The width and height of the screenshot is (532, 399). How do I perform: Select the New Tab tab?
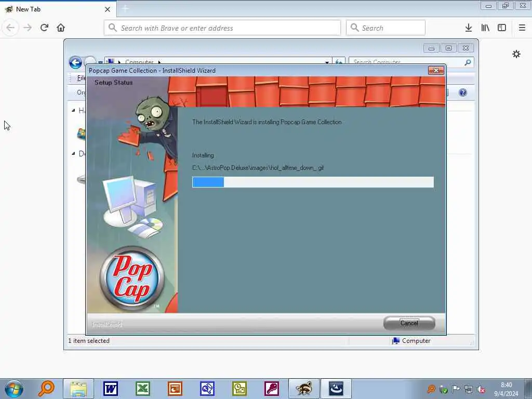click(58, 9)
